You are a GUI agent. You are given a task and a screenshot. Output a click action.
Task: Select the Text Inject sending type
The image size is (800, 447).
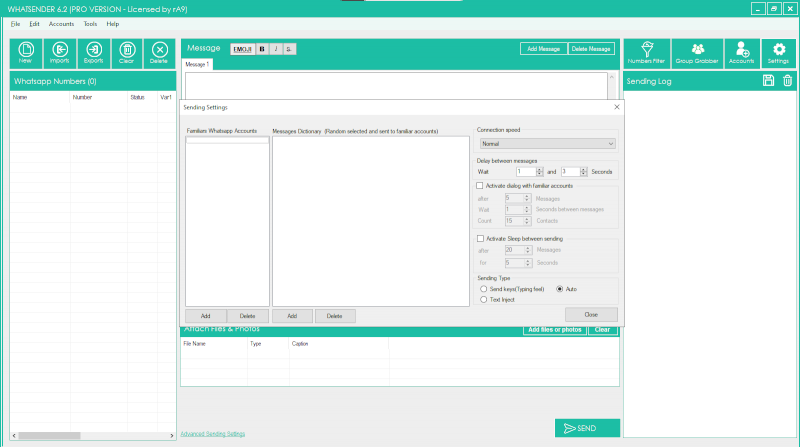484,299
